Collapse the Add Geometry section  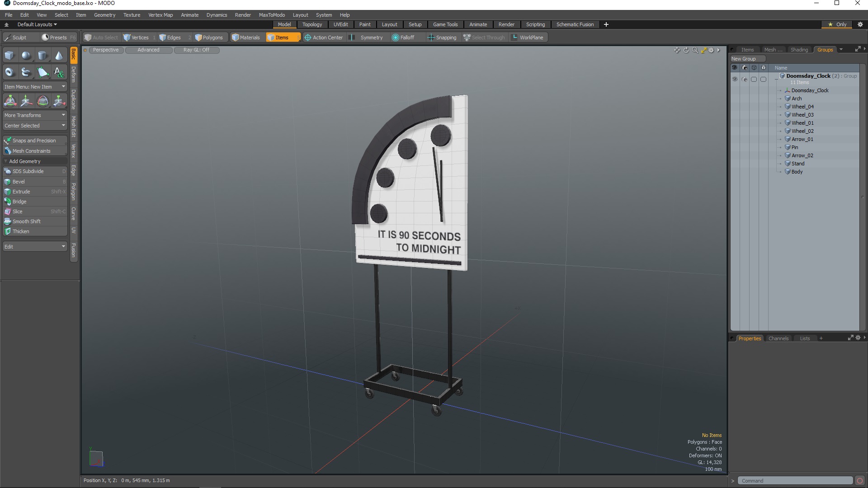[x=35, y=161]
